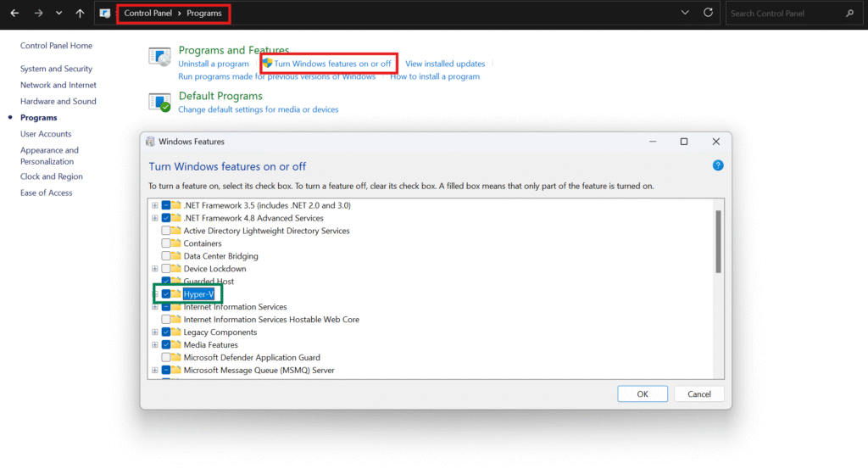
Task: Toggle .NET Framework 3.5 checkbox
Action: pos(166,205)
